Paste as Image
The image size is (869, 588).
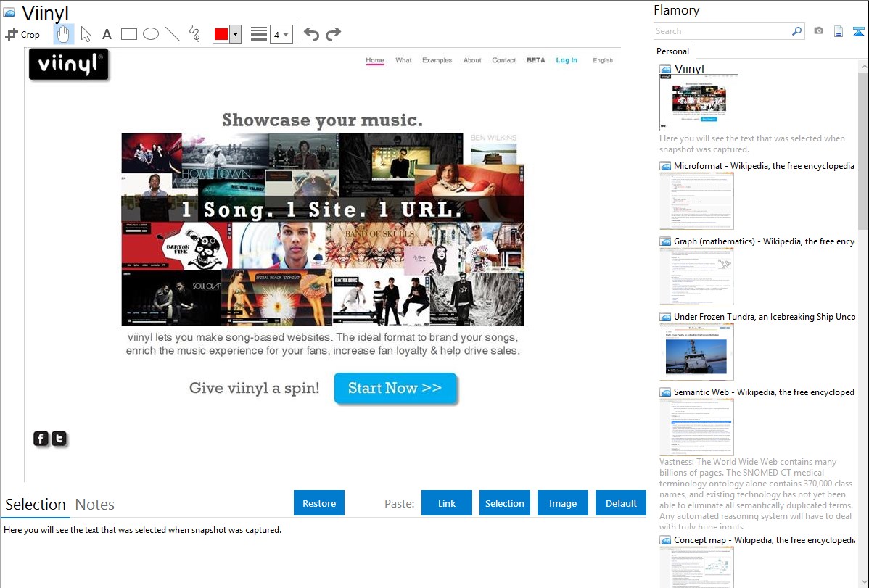(x=562, y=503)
